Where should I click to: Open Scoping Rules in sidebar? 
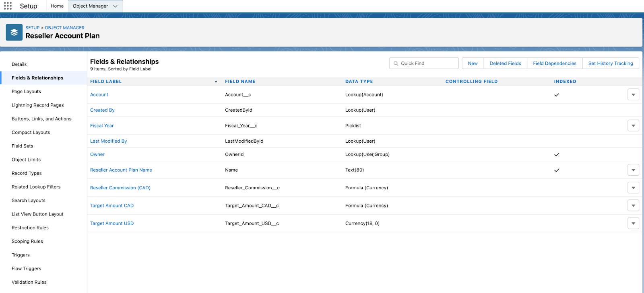(x=27, y=242)
